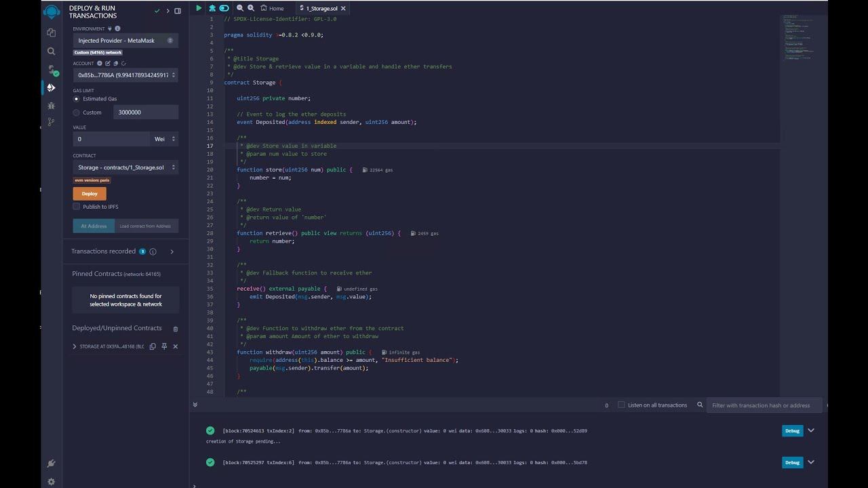Open the Settings gear icon
This screenshot has height=488, width=868.
(51, 482)
